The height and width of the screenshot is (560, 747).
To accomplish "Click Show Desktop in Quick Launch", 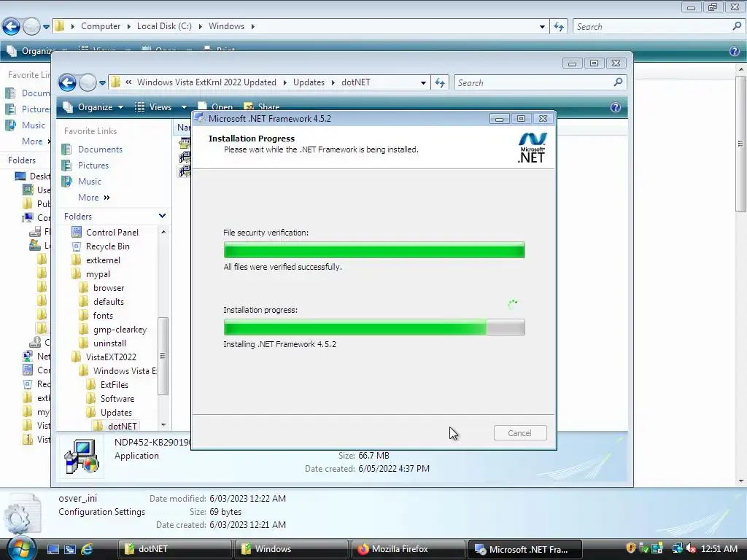I will (x=53, y=550).
